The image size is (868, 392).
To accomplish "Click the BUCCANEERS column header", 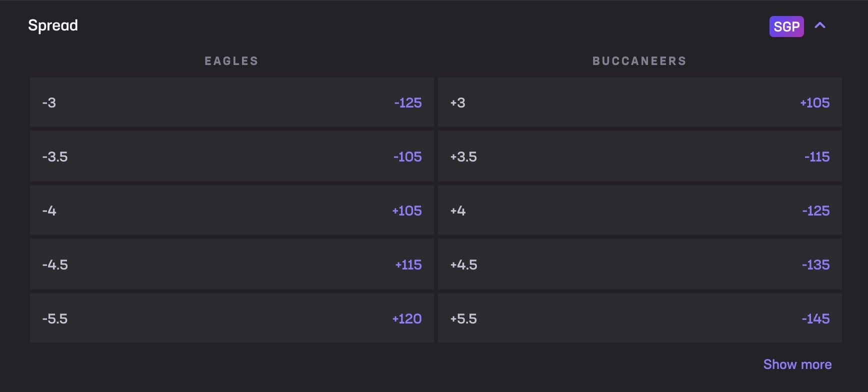I will pyautogui.click(x=639, y=61).
